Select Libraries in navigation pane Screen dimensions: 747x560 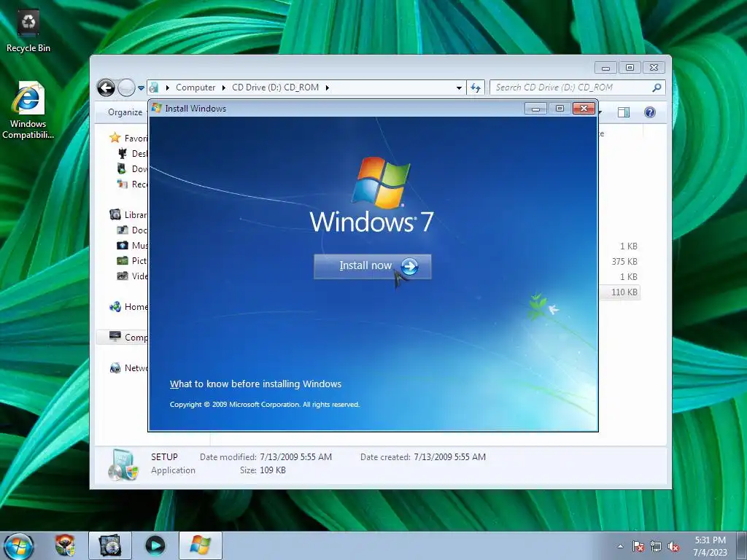pos(128,215)
